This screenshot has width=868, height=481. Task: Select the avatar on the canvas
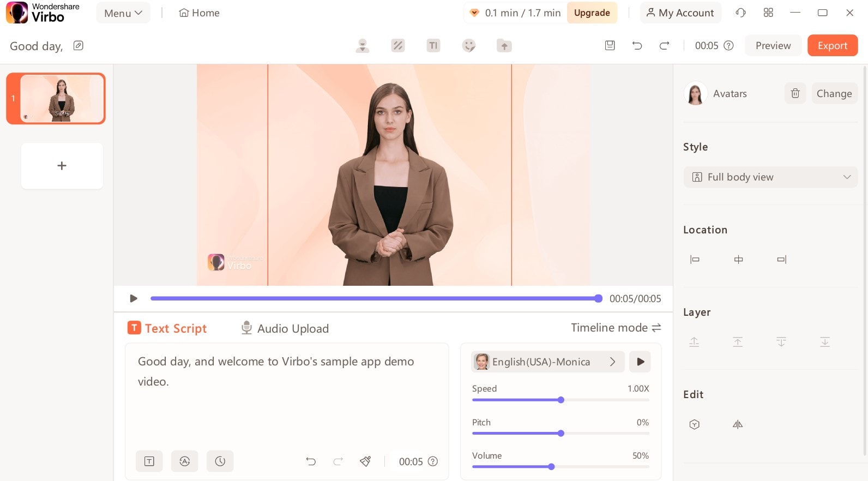(389, 185)
